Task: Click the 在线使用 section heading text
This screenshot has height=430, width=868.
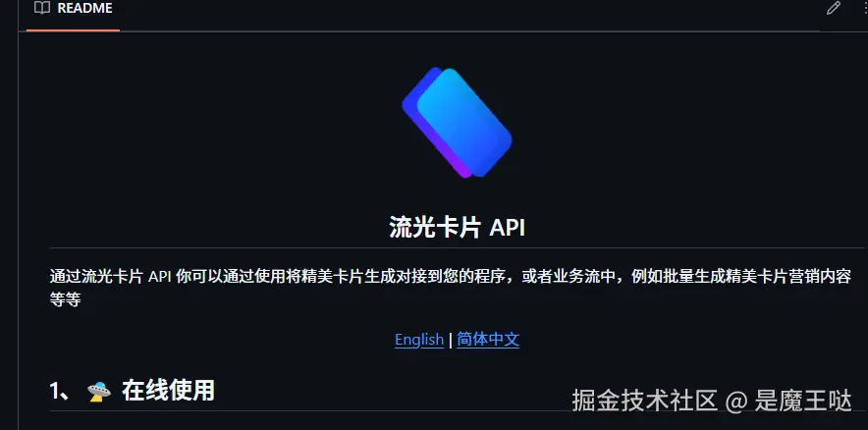Action: (x=168, y=390)
